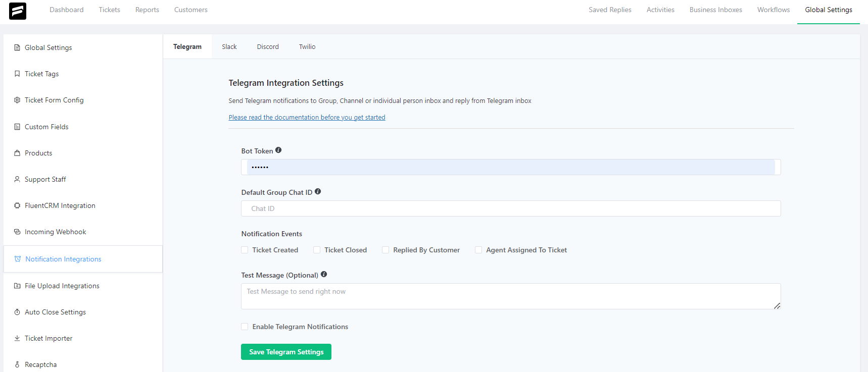
Task: Select Notification Integrations in sidebar
Action: tap(83, 259)
